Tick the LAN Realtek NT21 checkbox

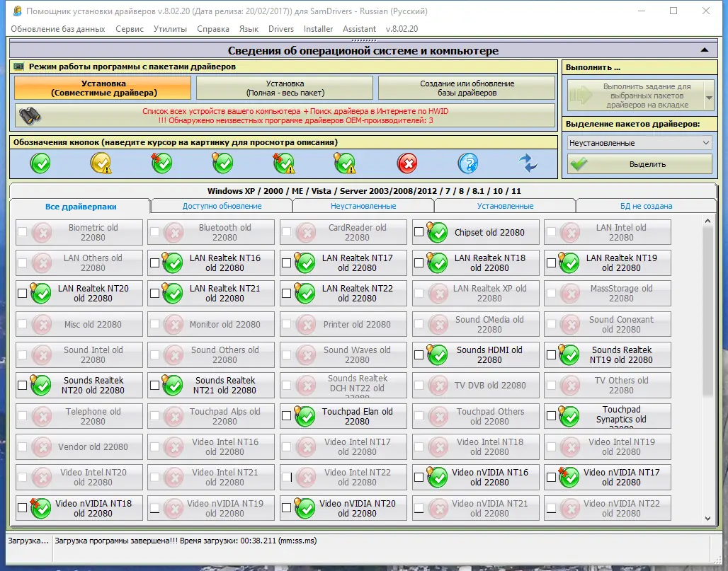[x=154, y=293]
